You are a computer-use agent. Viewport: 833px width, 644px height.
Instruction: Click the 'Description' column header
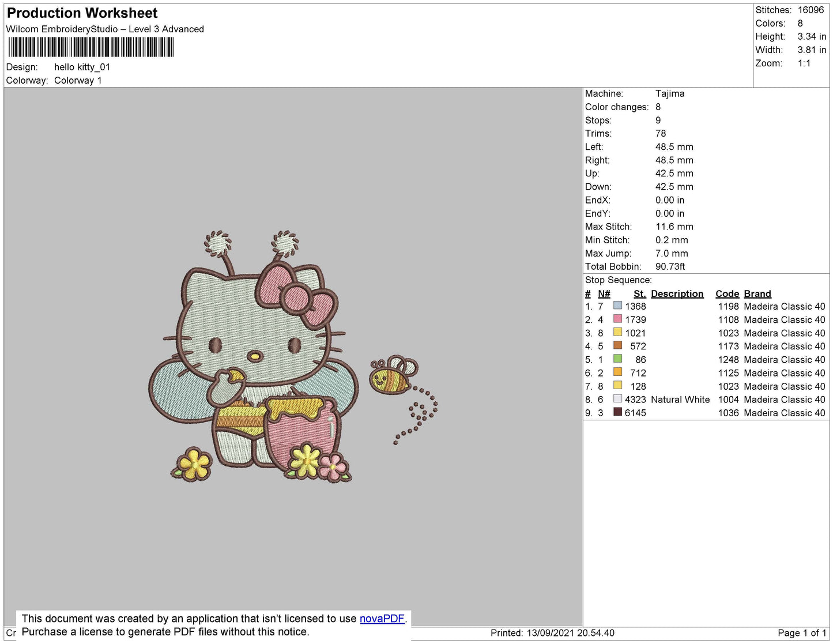point(677,293)
